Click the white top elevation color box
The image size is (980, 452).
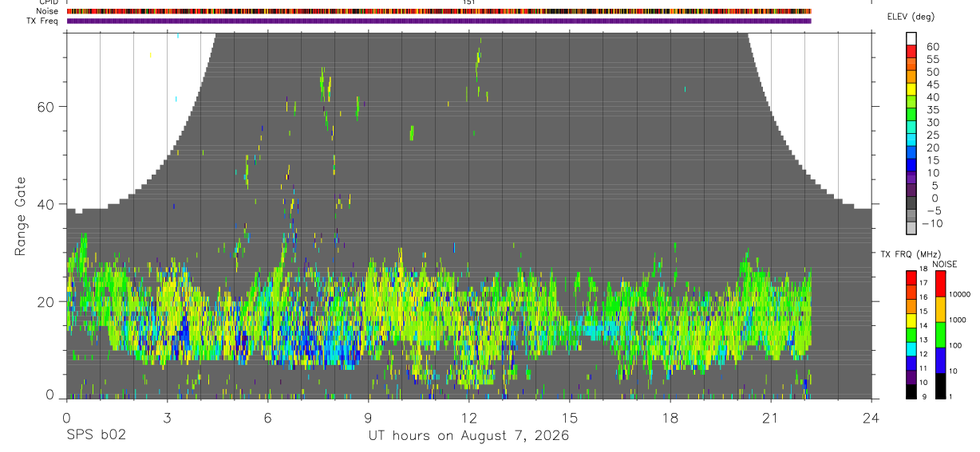point(911,39)
